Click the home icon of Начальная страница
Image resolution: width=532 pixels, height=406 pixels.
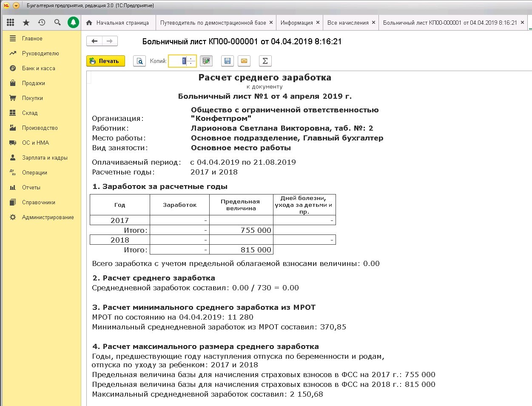[x=89, y=23]
